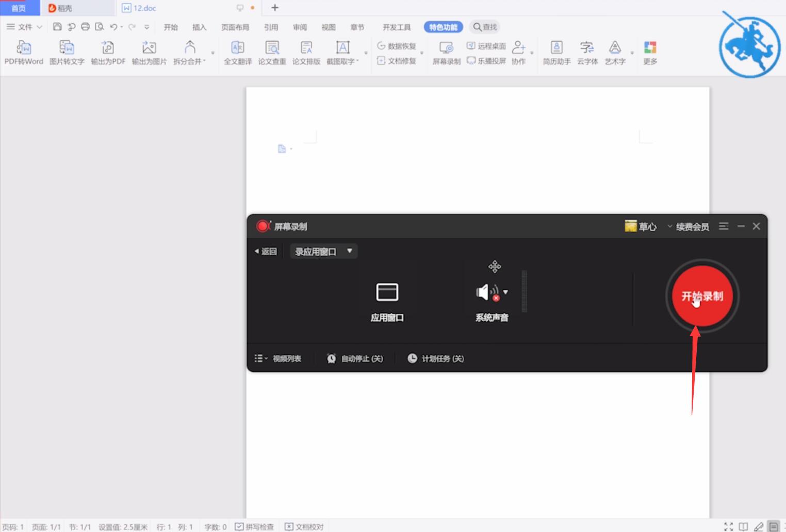This screenshot has height=532, width=786.
Task: Toggle 自动停止 (关) option
Action: point(355,358)
